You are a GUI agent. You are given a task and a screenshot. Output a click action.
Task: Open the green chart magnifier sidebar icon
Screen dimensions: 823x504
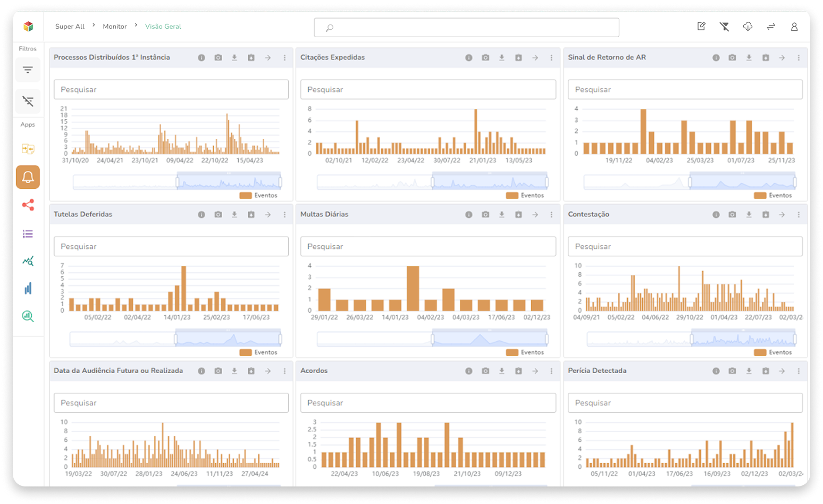28,316
